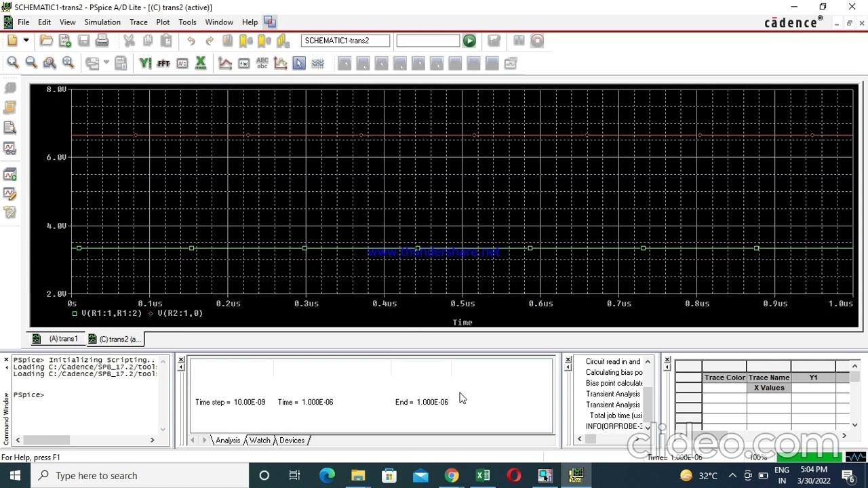
Task: Select the SCHEMATIC1-trans2 profile field
Action: (346, 41)
